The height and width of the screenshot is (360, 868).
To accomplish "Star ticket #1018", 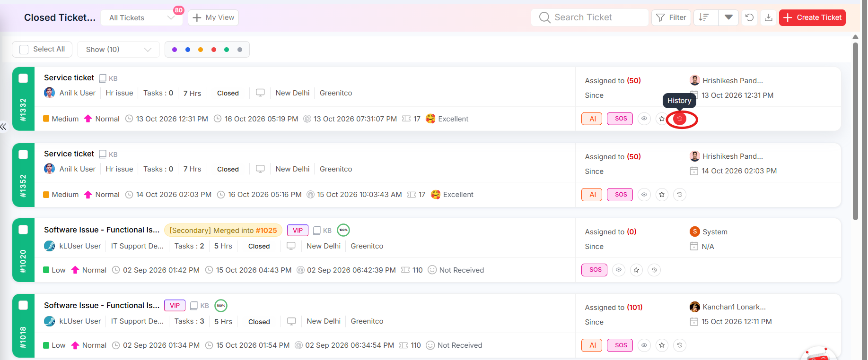I will [x=662, y=345].
